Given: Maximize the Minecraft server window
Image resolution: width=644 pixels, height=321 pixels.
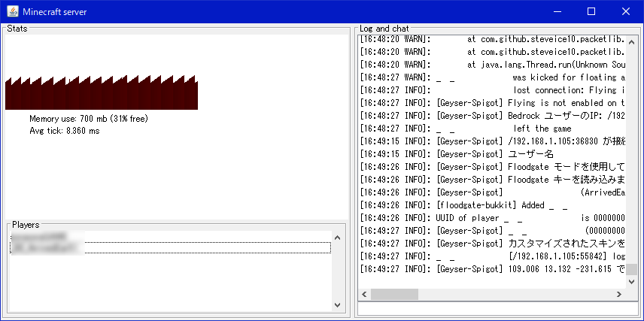Looking at the screenshot, I should pos(591,11).
